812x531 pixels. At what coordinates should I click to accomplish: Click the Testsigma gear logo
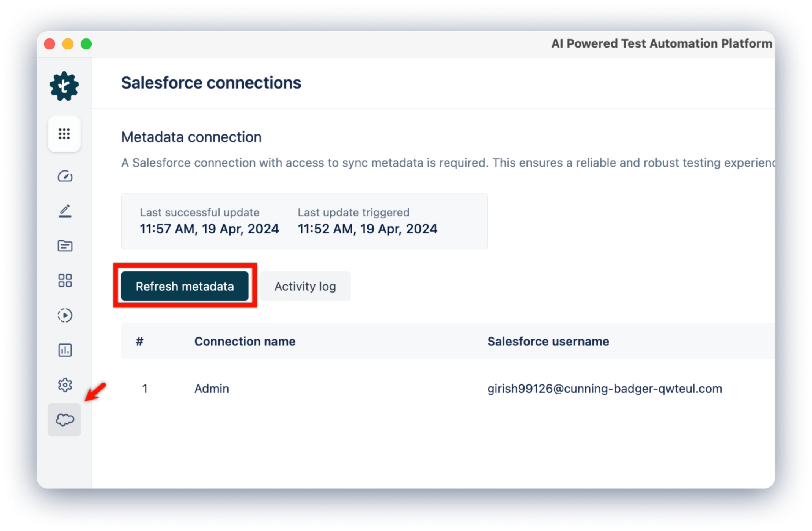64,86
